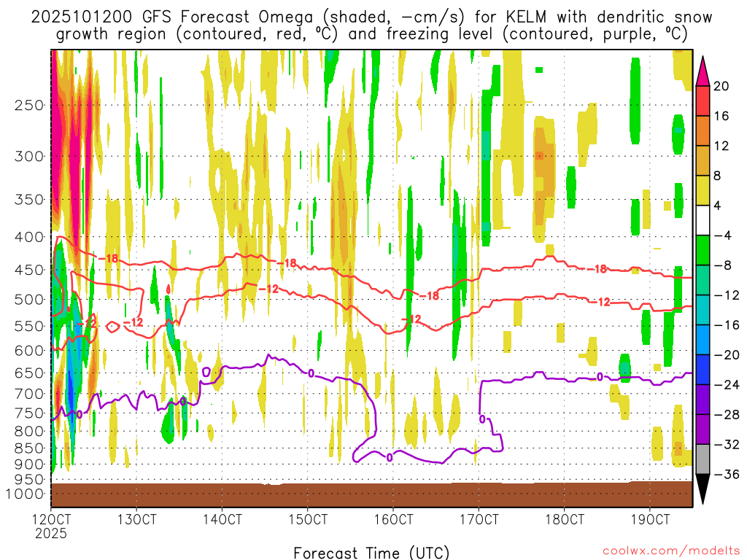Image resolution: width=747 pixels, height=560 pixels.
Task: Click the 750 pressure level label
Action: pyautogui.click(x=29, y=413)
